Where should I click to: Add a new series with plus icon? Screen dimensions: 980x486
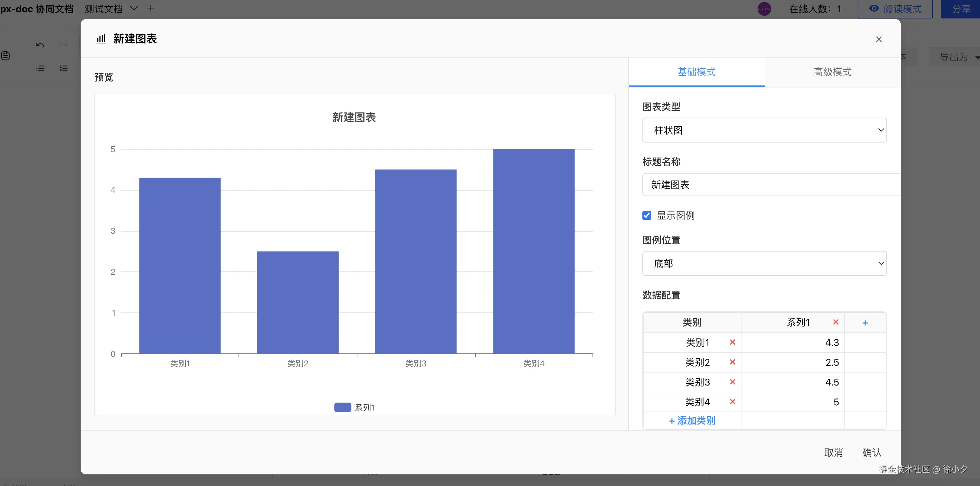[865, 323]
